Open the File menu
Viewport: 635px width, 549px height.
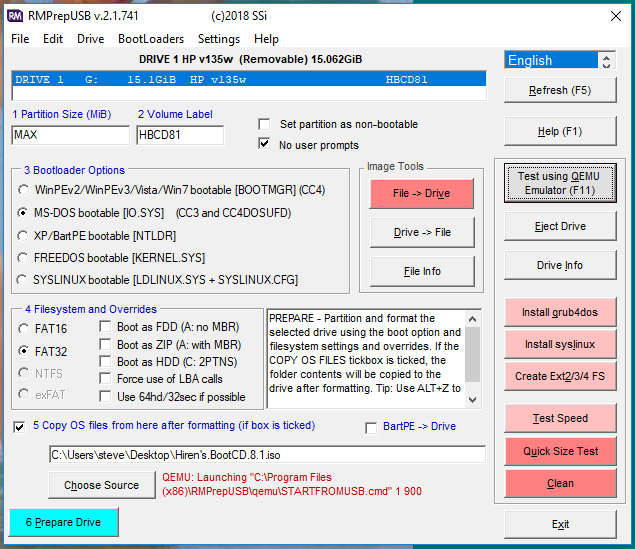pos(20,39)
